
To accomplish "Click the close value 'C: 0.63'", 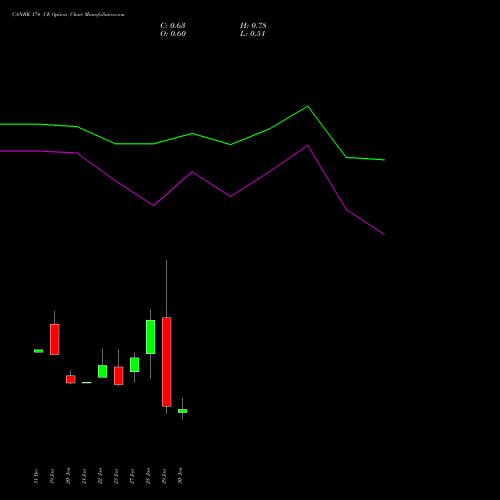I will 173,26.
